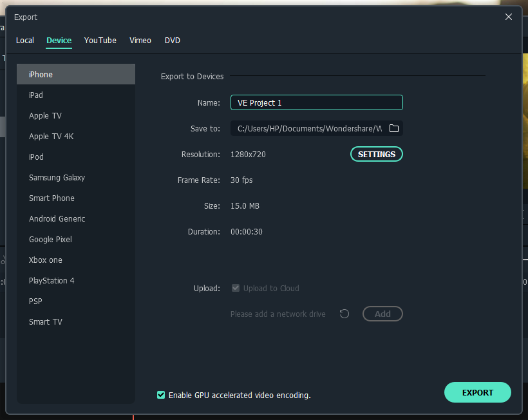Image resolution: width=528 pixels, height=420 pixels.
Task: Click the Name field containing VE Project 1
Action: 316,102
